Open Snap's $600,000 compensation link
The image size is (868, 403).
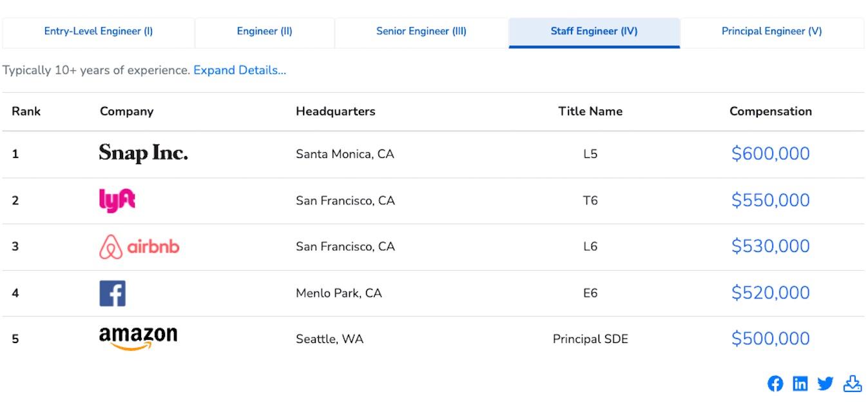click(770, 153)
